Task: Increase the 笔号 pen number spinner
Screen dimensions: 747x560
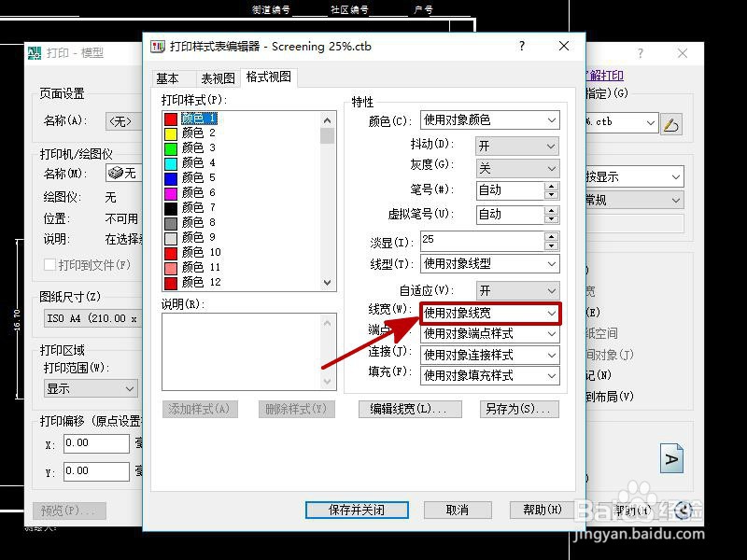Action: click(x=551, y=186)
